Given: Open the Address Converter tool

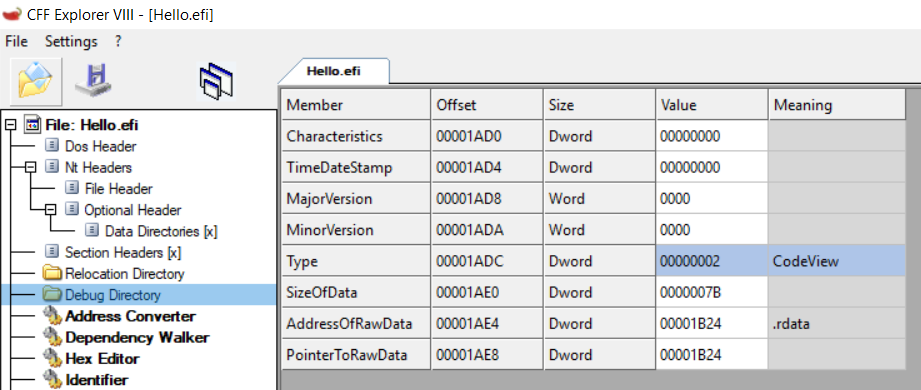Looking at the screenshot, I should [x=130, y=317].
